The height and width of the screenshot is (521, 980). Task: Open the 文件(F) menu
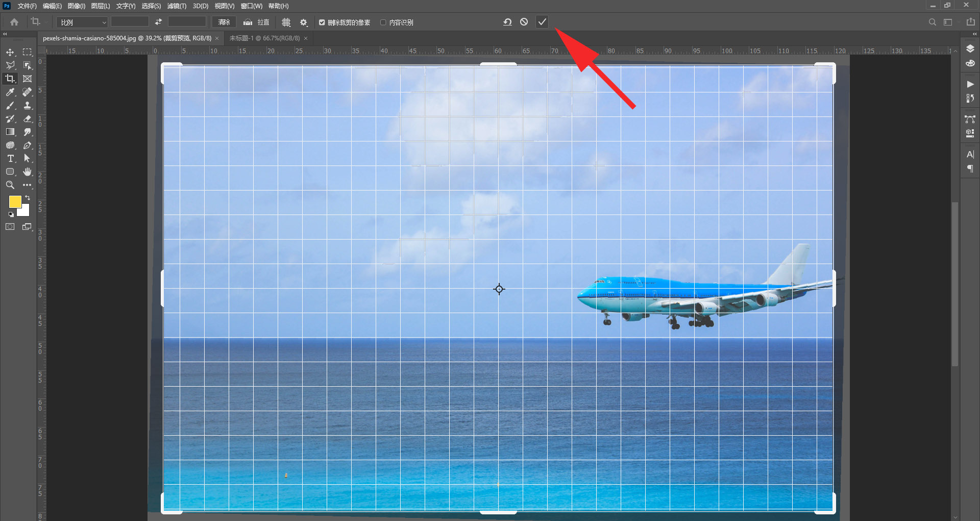(x=27, y=6)
